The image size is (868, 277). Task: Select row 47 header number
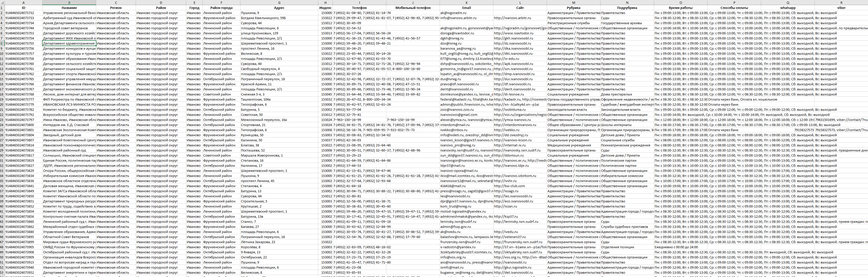(2, 242)
